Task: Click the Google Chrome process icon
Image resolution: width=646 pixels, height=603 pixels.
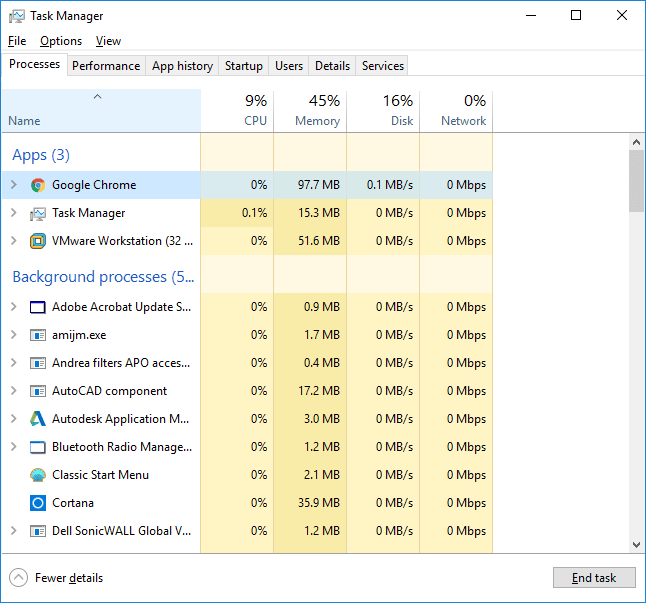Action: tap(38, 185)
